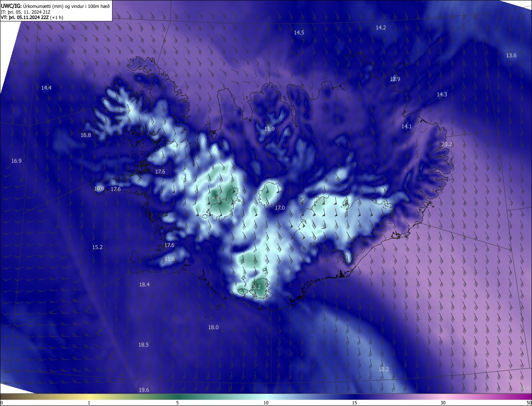
Task: Pick the 14.1 map value
Action: [406, 127]
